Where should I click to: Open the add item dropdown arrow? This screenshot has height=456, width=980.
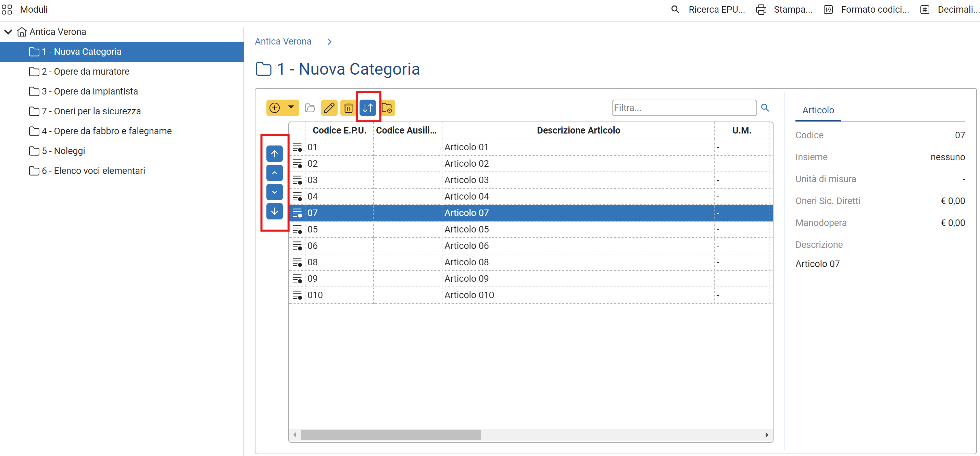[x=291, y=107]
